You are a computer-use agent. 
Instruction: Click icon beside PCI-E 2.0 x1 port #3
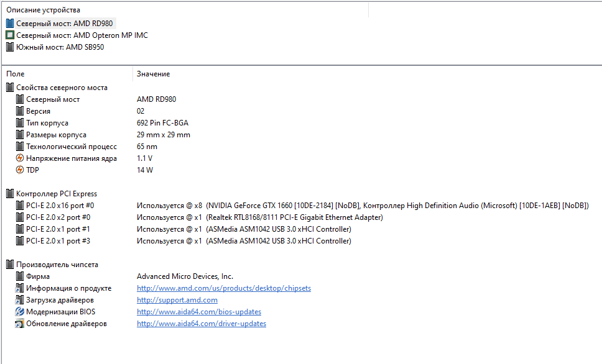20,241
